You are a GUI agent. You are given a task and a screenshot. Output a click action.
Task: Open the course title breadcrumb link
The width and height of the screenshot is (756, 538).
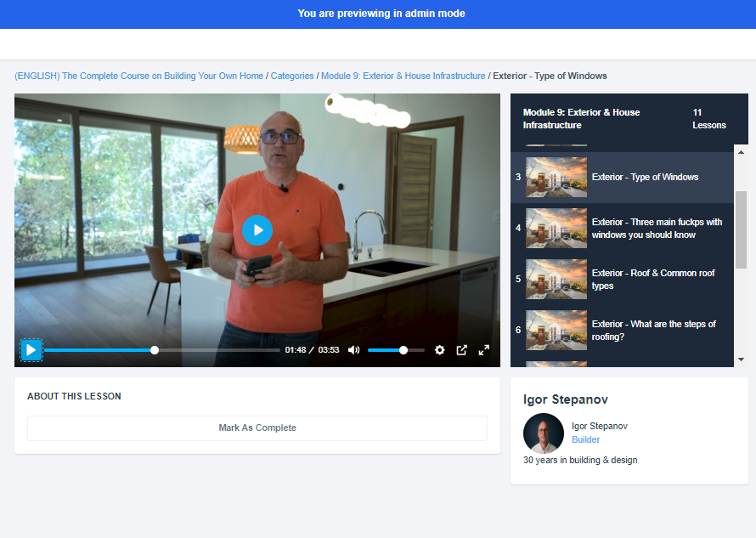pos(138,76)
